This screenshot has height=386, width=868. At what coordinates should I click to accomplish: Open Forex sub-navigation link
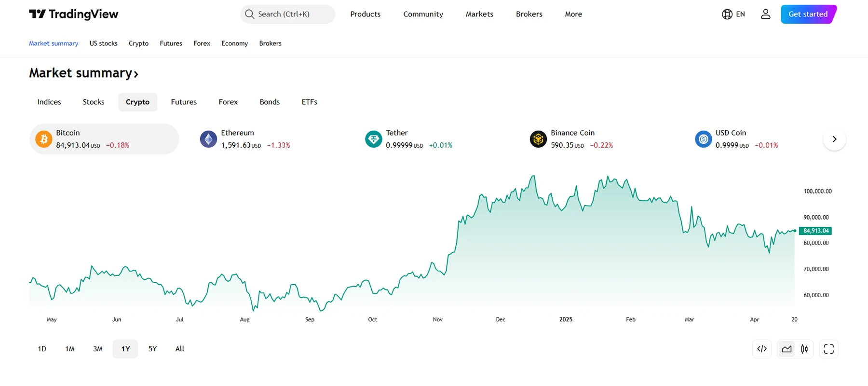(202, 43)
